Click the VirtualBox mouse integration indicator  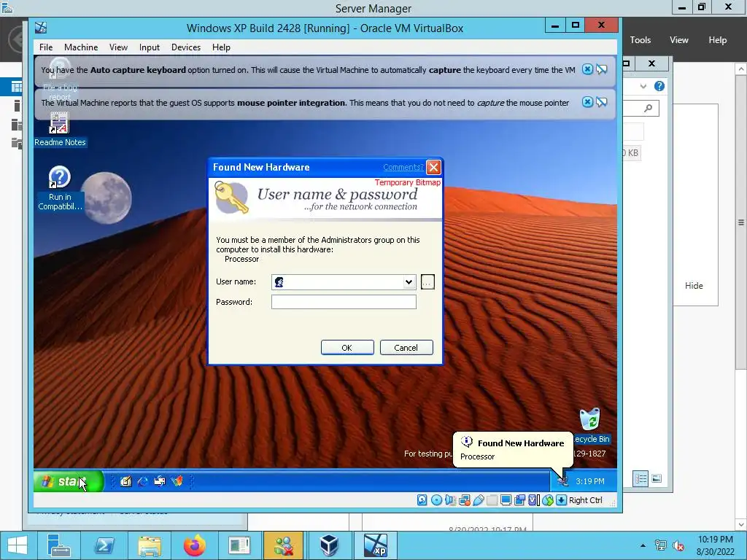pos(548,500)
